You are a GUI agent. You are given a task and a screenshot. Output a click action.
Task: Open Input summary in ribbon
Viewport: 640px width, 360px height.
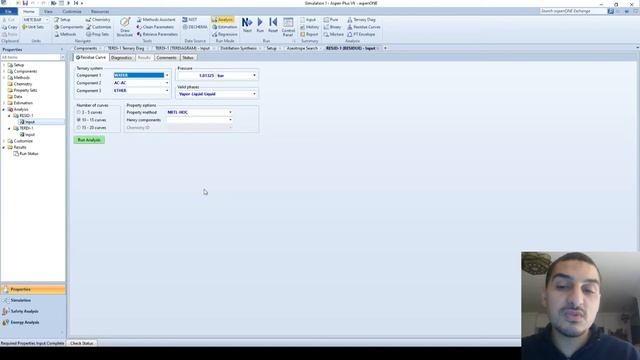(x=308, y=20)
